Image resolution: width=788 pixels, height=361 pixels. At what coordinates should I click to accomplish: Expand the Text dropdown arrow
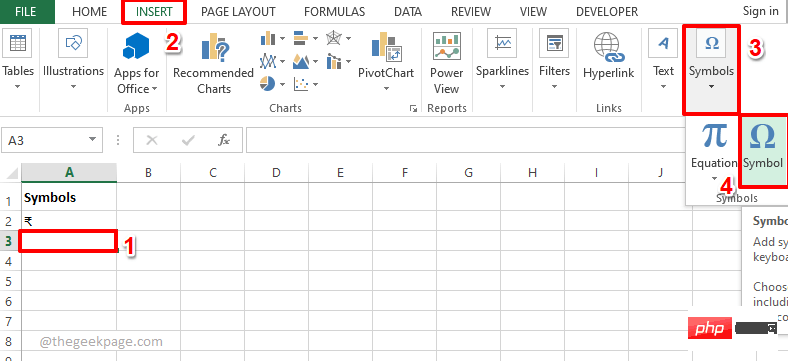point(663,87)
